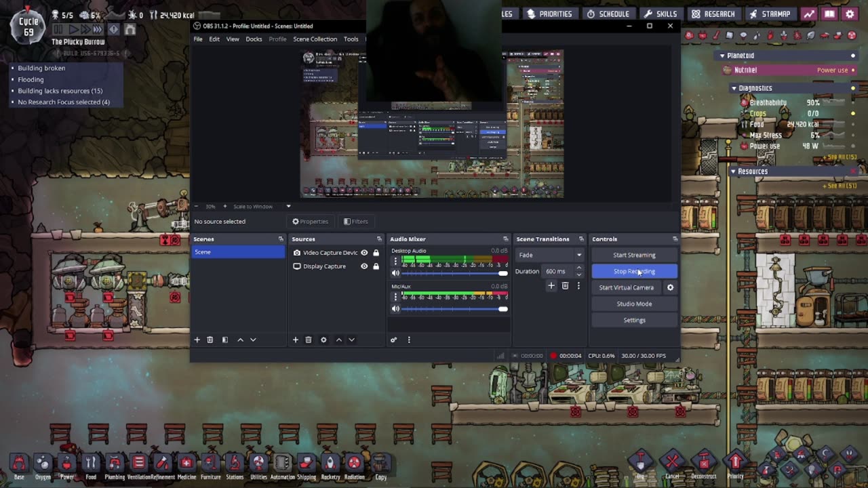
Task: Open the Edit menu in OBS
Action: point(214,39)
